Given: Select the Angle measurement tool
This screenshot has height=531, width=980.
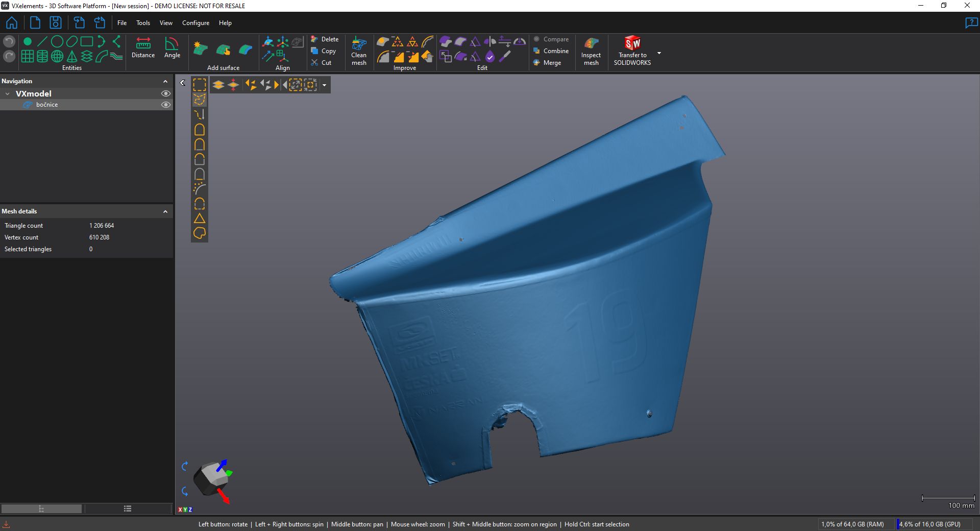Looking at the screenshot, I should coord(172,48).
